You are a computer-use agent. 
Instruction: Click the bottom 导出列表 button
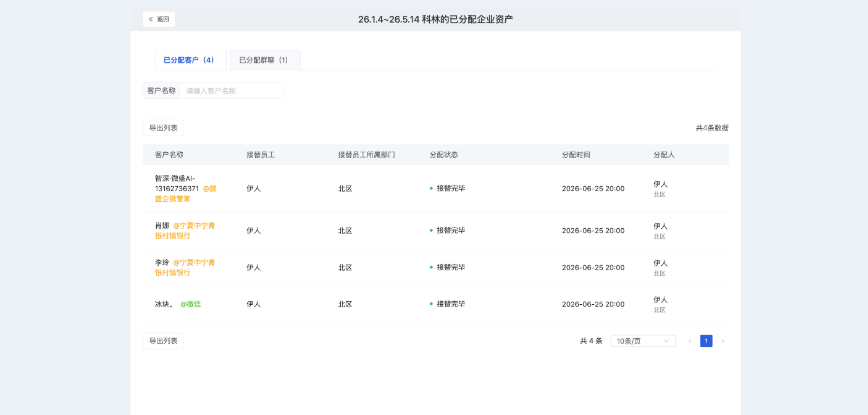[163, 341]
